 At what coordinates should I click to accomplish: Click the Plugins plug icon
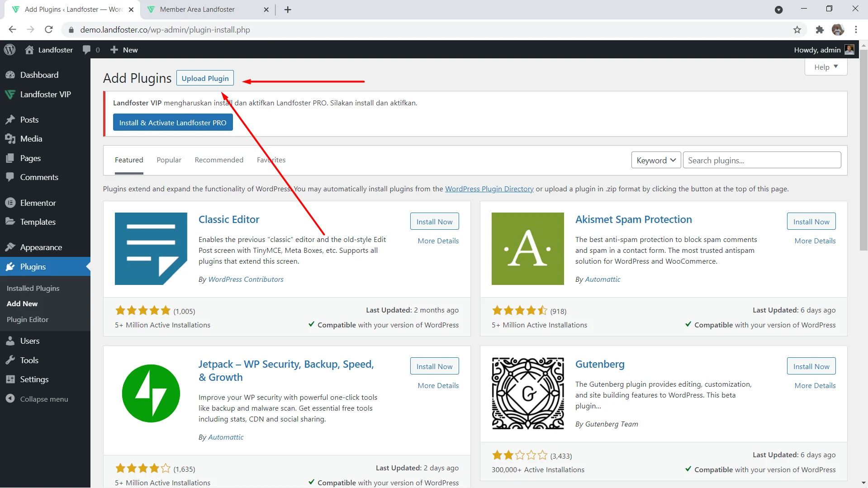[10, 267]
